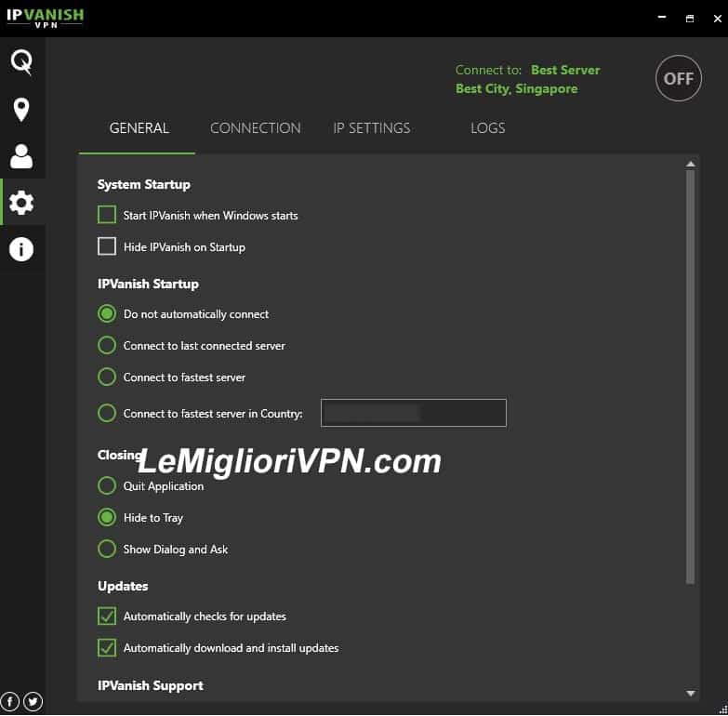Open IPVanish Facebook page icon
This screenshot has height=716, width=728.
[9, 701]
